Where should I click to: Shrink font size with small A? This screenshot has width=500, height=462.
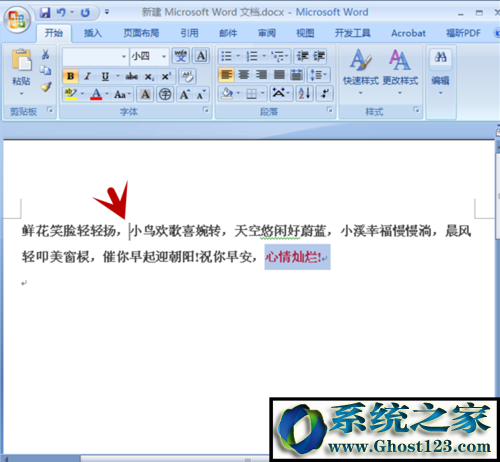[x=201, y=94]
